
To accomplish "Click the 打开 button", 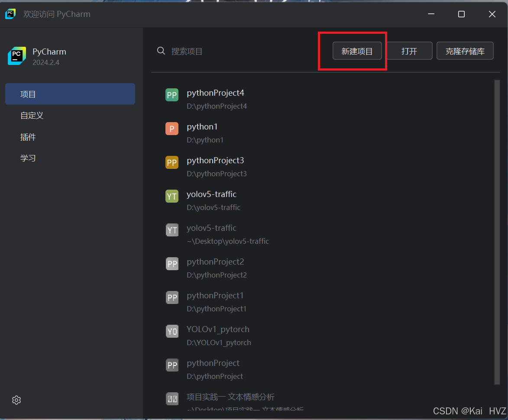I will (409, 51).
